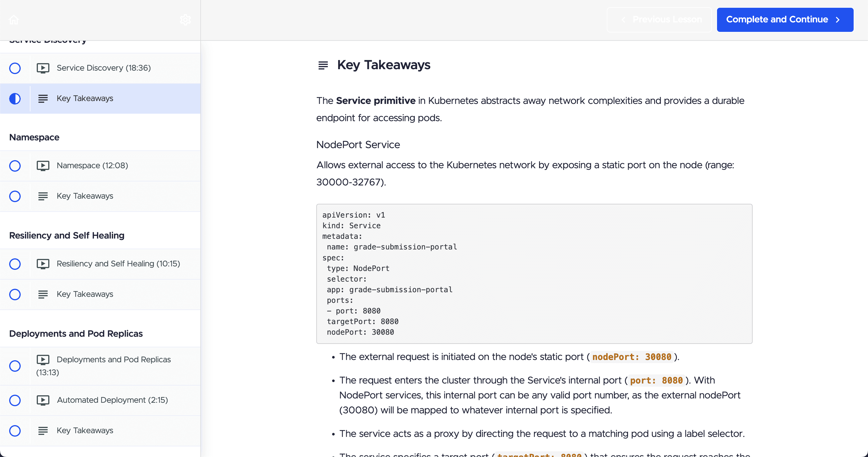Toggle completion circle for Key Takeaways under Deployments
868x457 pixels.
click(15, 431)
